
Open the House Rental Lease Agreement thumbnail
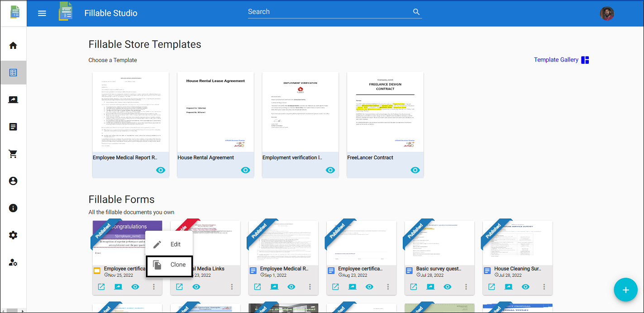click(x=215, y=112)
